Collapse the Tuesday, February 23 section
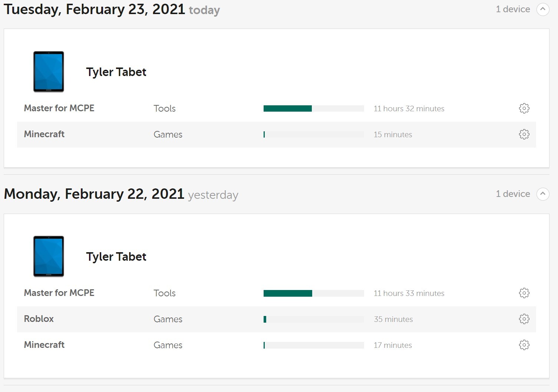Screen dimensions: 558x392 [543, 9]
